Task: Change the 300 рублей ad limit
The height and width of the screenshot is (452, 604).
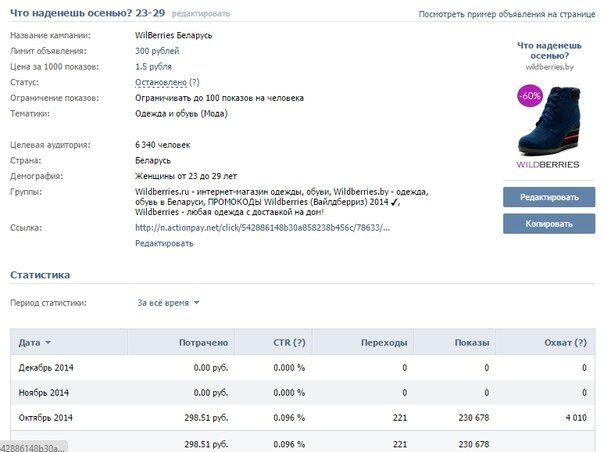Action: [x=157, y=51]
